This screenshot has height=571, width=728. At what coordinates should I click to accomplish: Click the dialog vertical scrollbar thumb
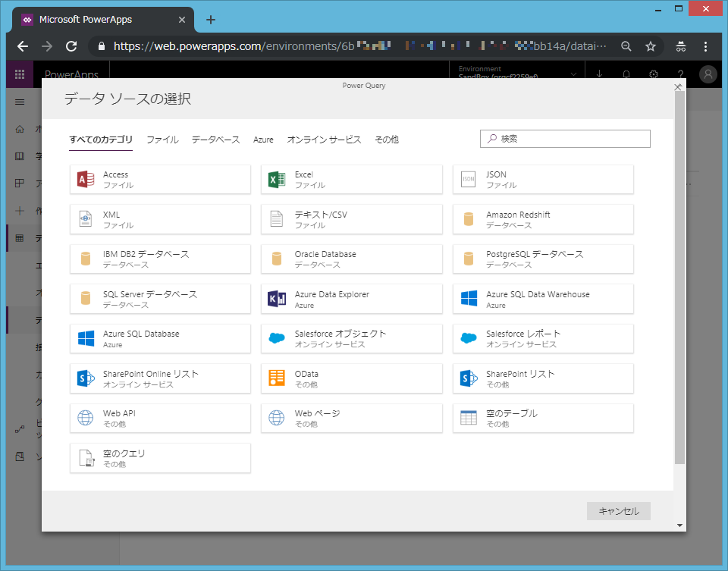679,277
